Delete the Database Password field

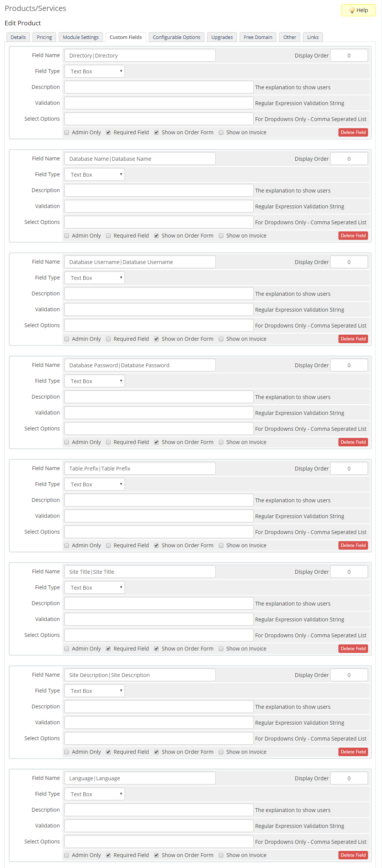(x=353, y=442)
